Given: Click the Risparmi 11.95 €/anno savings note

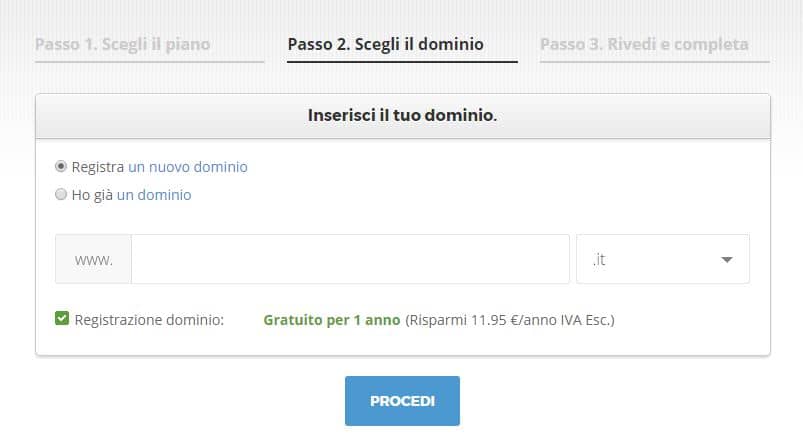Looking at the screenshot, I should click(510, 320).
